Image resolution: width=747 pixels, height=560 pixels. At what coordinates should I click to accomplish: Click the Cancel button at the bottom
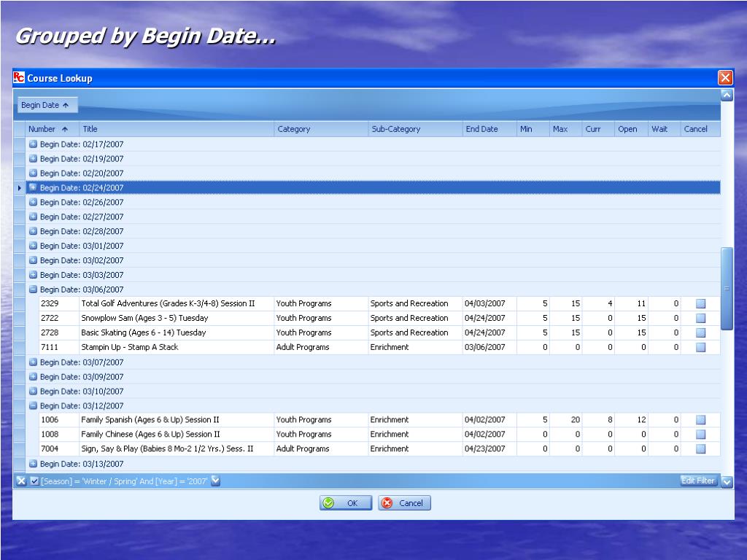[x=404, y=503]
